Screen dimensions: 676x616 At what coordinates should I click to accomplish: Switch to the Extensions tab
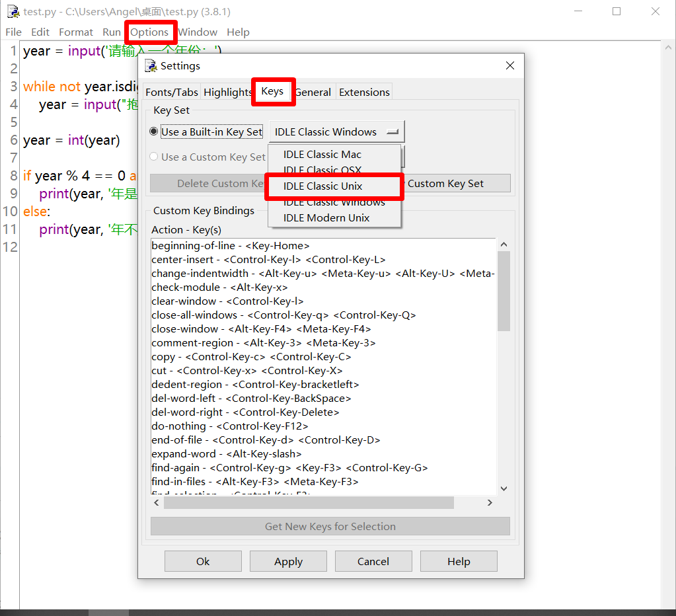coord(364,92)
